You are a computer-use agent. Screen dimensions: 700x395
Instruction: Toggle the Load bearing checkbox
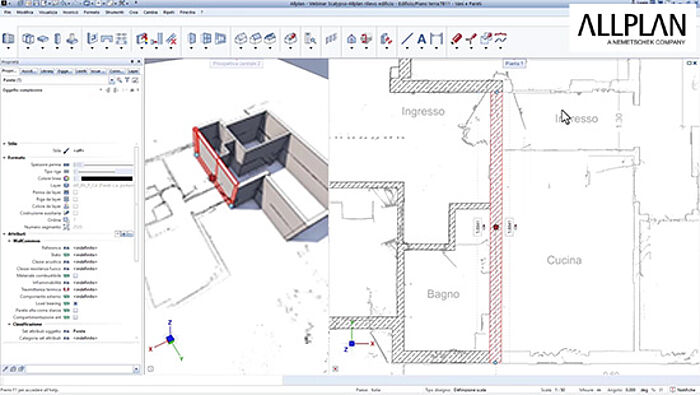[75, 304]
